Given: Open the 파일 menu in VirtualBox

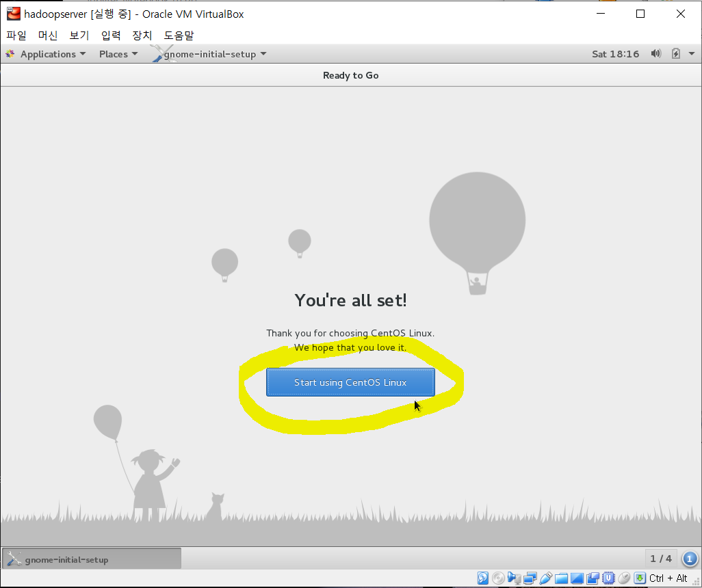Looking at the screenshot, I should pos(16,35).
